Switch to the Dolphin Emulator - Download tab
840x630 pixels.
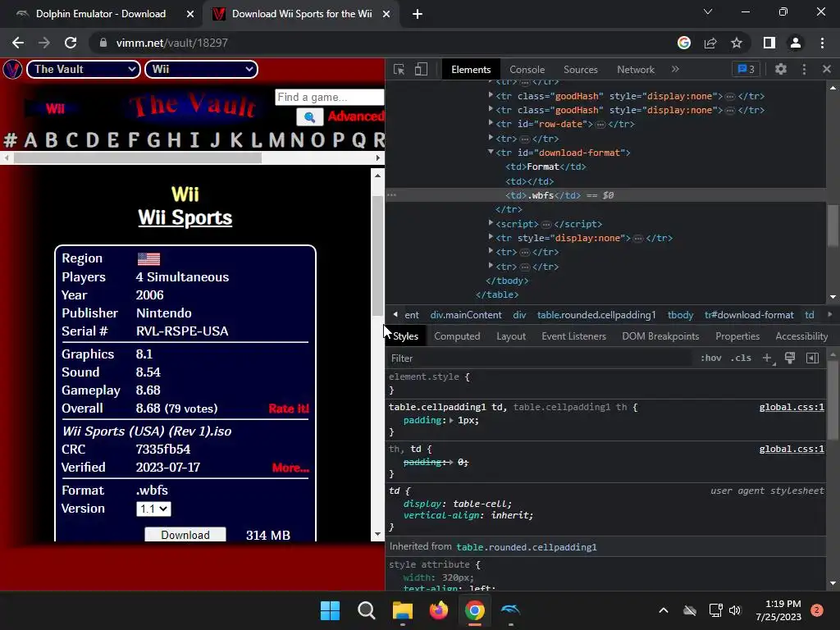(x=101, y=14)
